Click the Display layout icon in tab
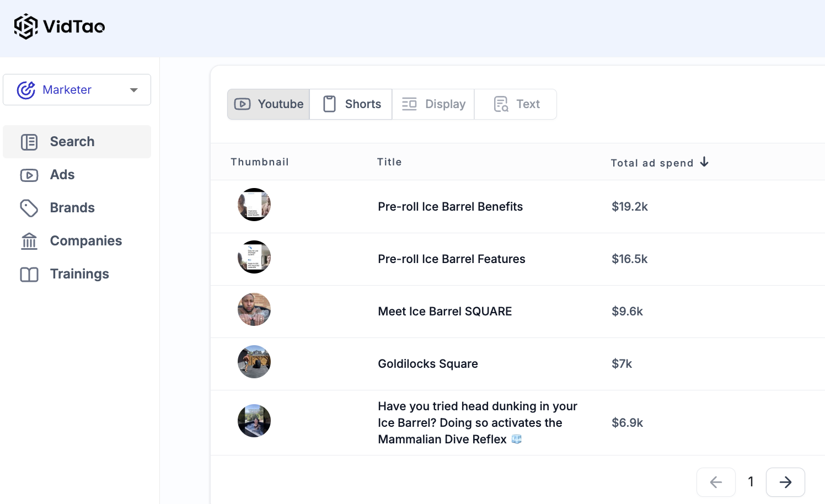 coord(409,104)
